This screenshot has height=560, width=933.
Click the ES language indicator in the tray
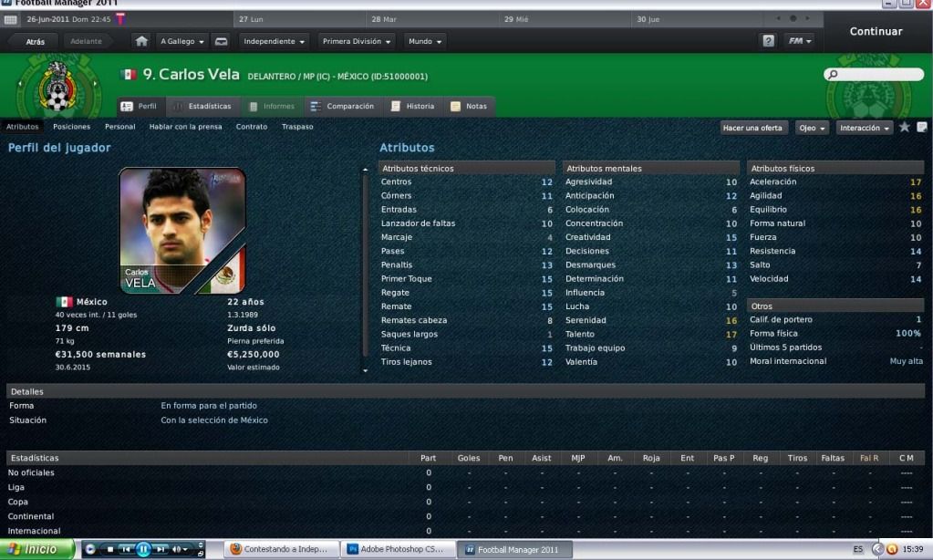click(858, 549)
